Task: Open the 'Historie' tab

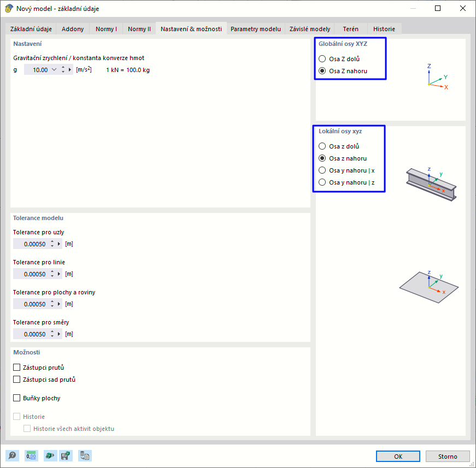Action: [384, 29]
